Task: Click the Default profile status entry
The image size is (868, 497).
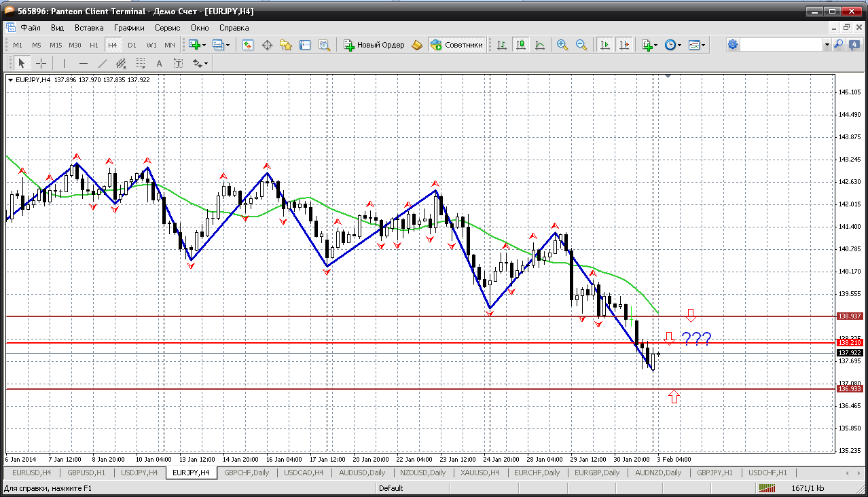Action: click(x=391, y=488)
